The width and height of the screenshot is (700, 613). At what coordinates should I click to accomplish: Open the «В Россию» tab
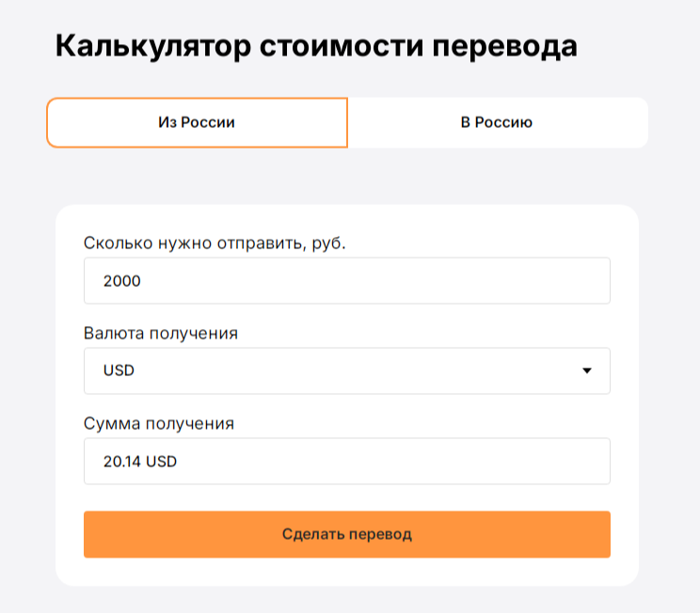[x=497, y=122]
